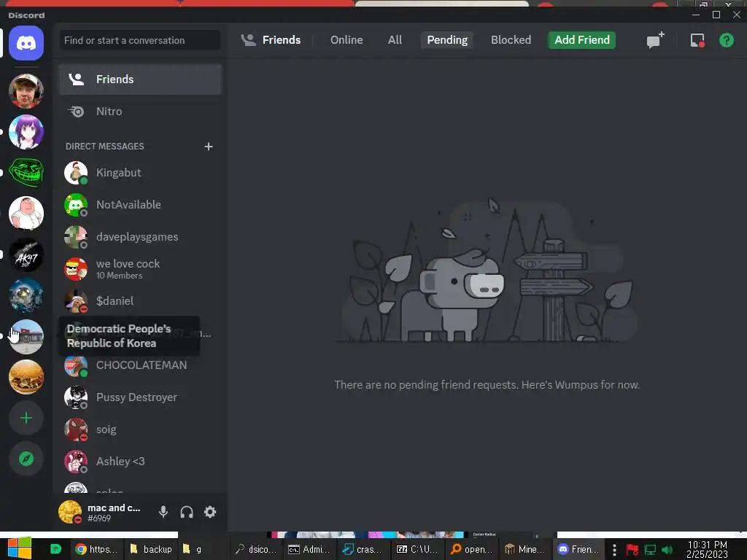This screenshot has width=747, height=560.
Task: Click the Create DM plus icon
Action: [x=208, y=146]
